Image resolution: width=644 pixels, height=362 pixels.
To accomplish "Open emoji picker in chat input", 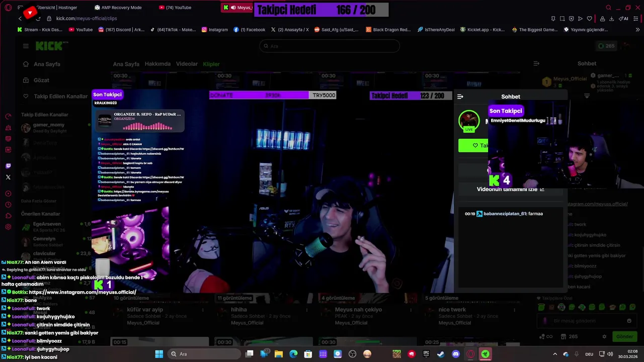I will [x=629, y=321].
